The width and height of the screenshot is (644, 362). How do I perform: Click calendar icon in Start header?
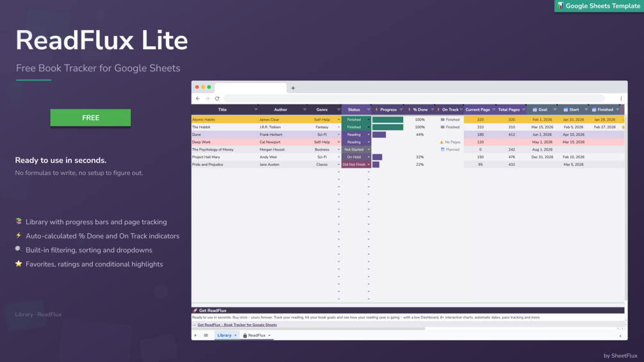point(566,110)
